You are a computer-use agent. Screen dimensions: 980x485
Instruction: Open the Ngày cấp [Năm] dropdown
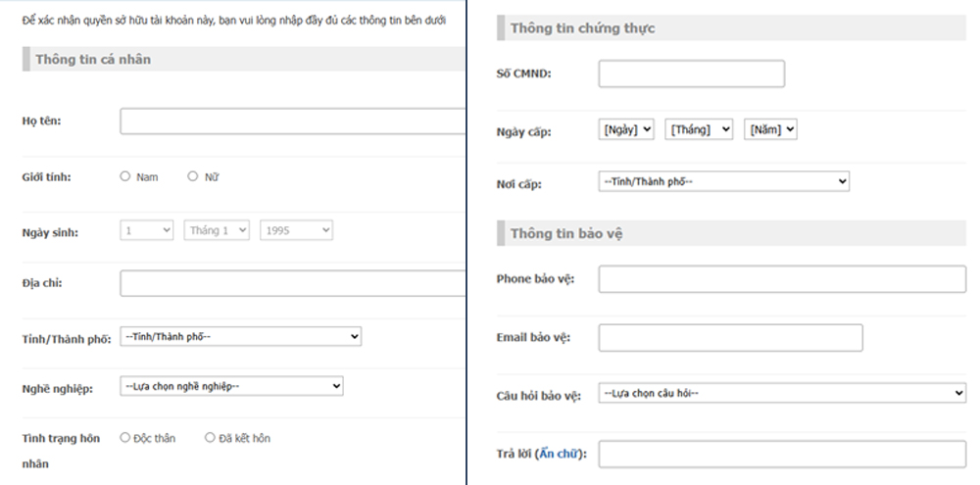(771, 129)
